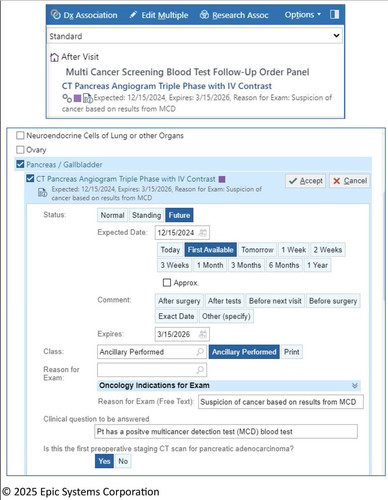Choose 6 Months expected date
Image resolution: width=388 pixels, height=500 pixels.
(284, 265)
